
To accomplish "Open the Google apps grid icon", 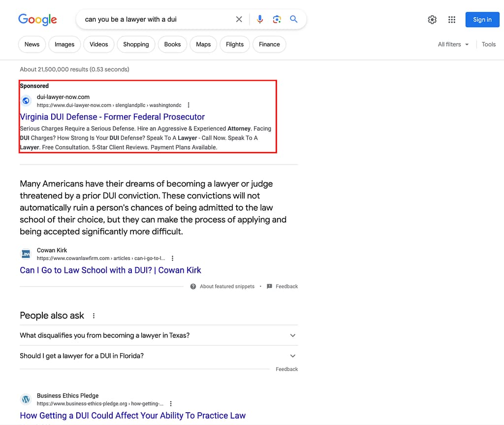I will point(452,20).
